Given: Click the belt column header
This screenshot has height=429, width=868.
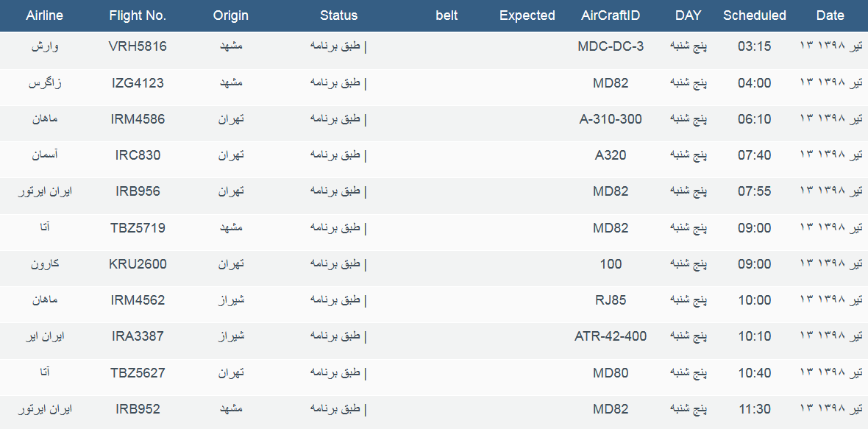Looking at the screenshot, I should point(447,15).
